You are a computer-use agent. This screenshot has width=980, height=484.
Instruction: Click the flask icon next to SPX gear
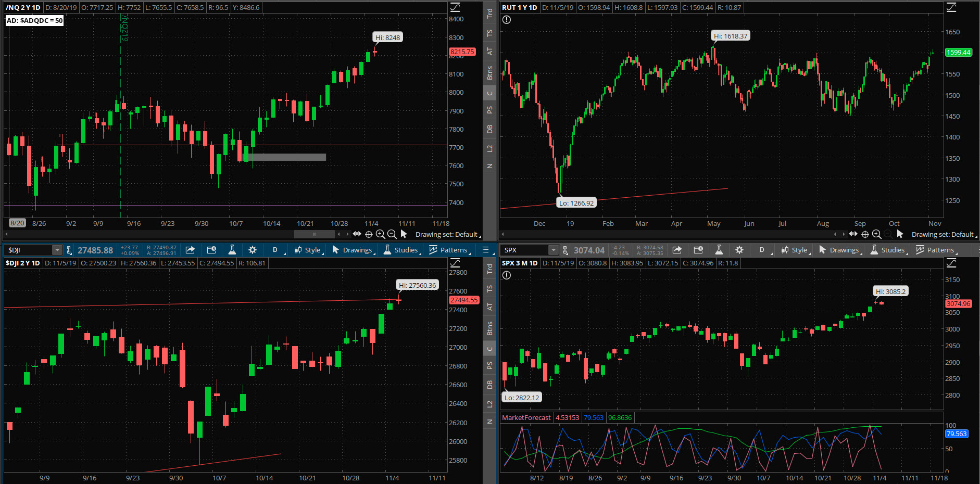coord(719,250)
